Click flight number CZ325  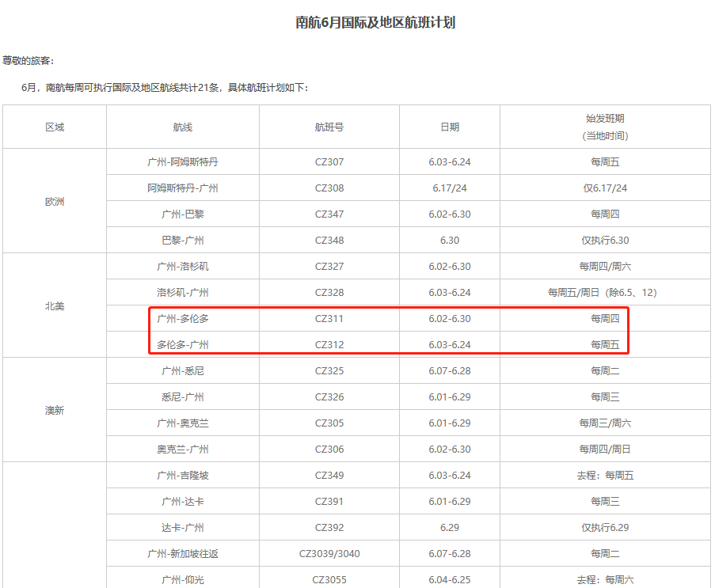pos(329,370)
